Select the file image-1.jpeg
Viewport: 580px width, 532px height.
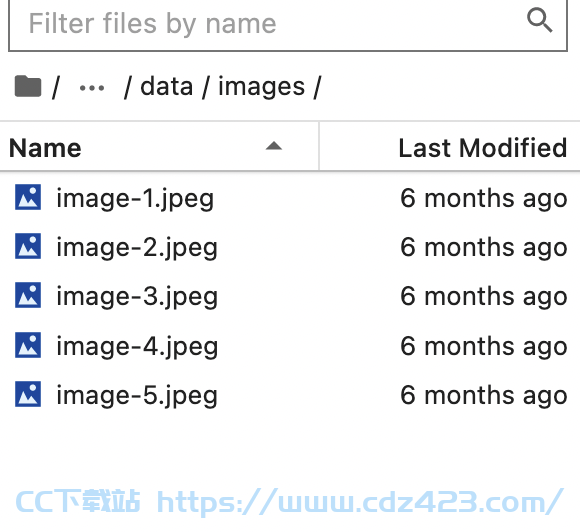(290, 198)
